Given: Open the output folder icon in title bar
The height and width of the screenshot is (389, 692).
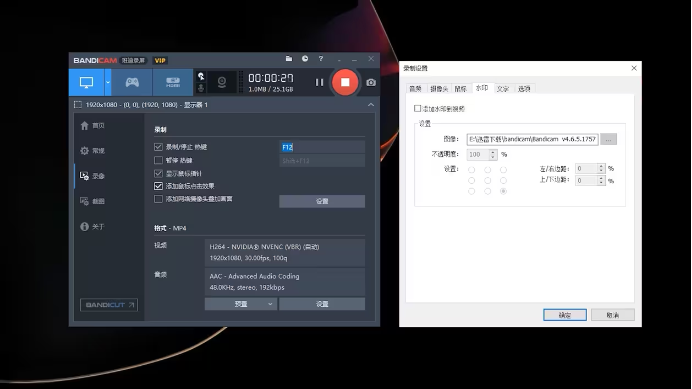Looking at the screenshot, I should pos(289,59).
